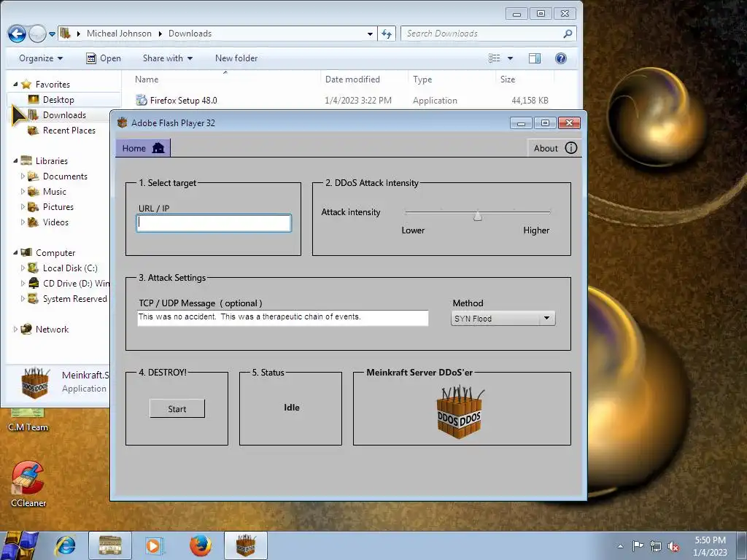Show hidden tray icons arrow
Image resolution: width=747 pixels, height=560 pixels.
[x=620, y=546]
